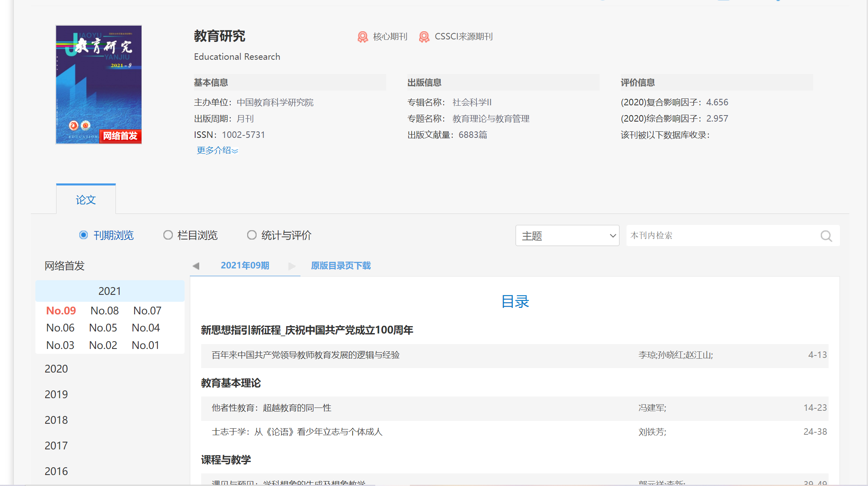Viewport: 868px width, 486px height.
Task: Click author 李琼;孙晓红;赵江山
Action: (x=675, y=355)
